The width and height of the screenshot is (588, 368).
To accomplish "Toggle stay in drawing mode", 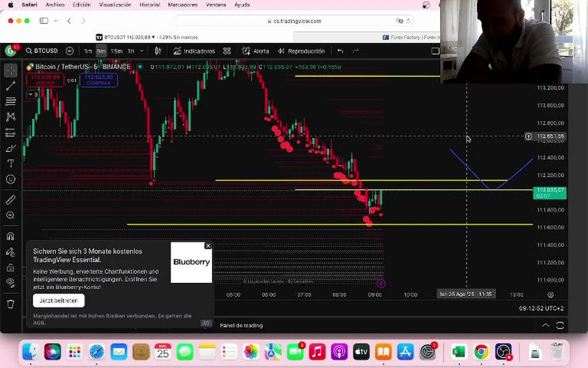I will [x=11, y=252].
